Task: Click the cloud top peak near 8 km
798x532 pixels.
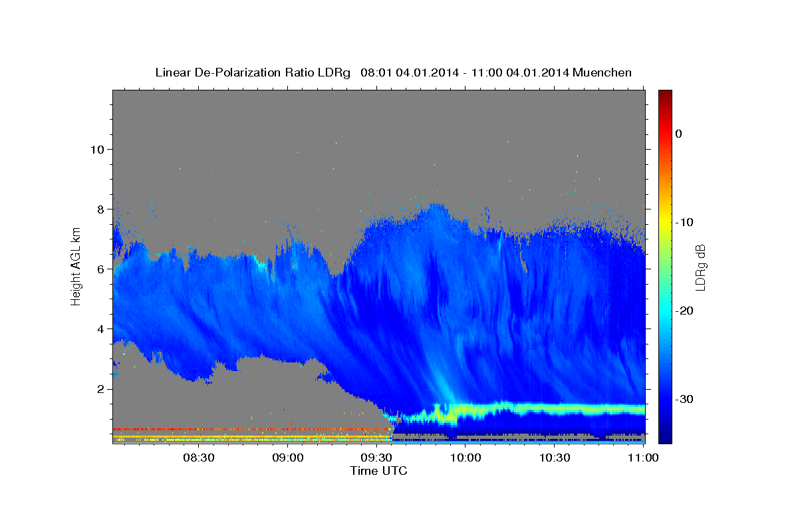Action: pos(436,207)
